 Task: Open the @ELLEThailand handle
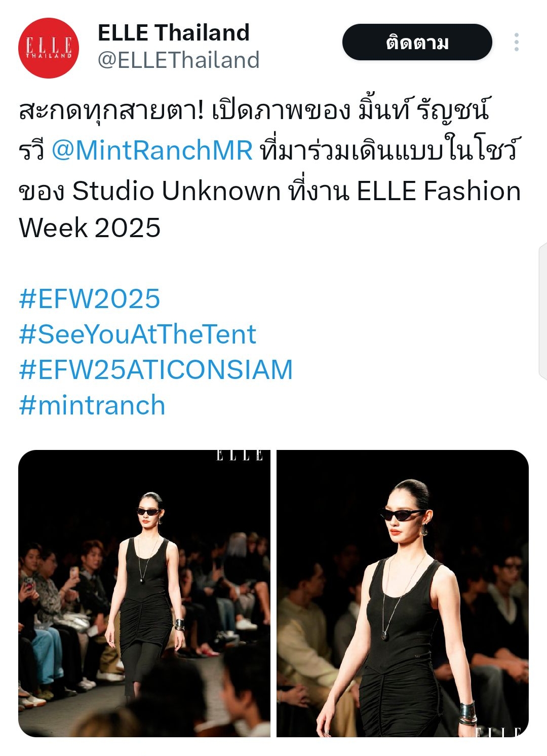pyautogui.click(x=178, y=60)
